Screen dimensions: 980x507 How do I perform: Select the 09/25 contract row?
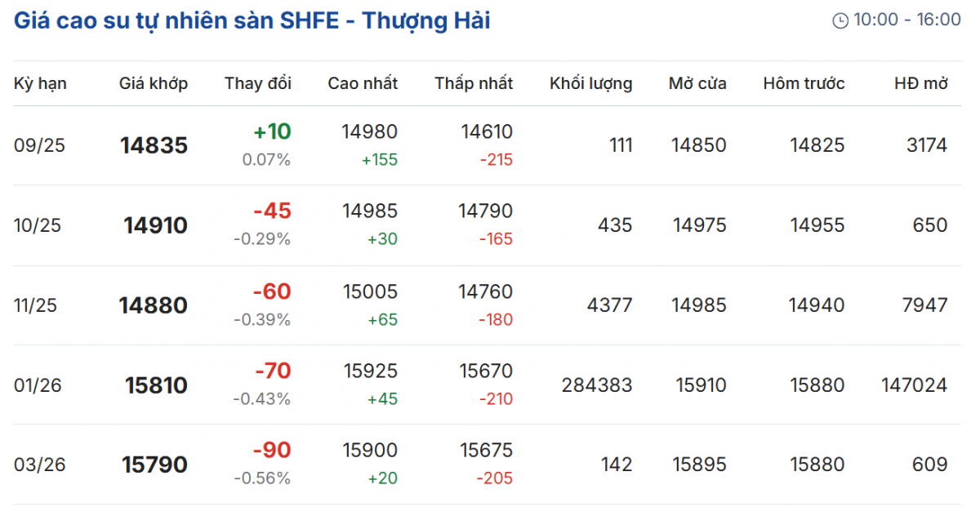[x=39, y=145]
